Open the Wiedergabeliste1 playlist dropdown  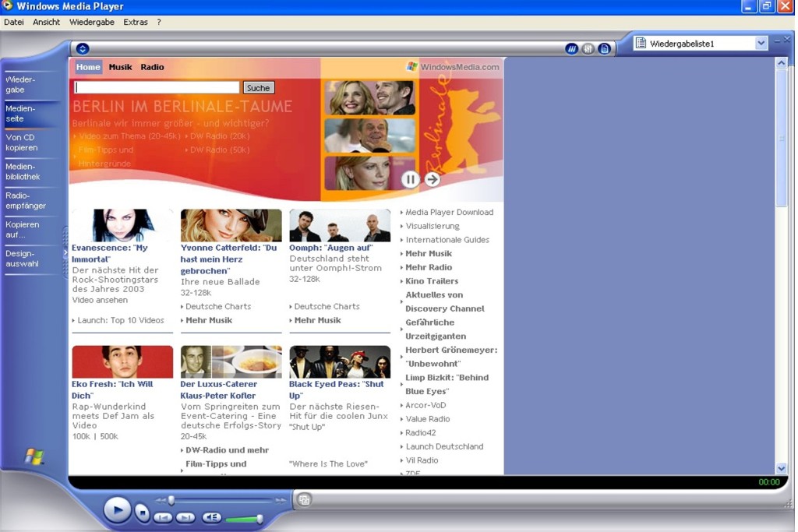pos(761,44)
